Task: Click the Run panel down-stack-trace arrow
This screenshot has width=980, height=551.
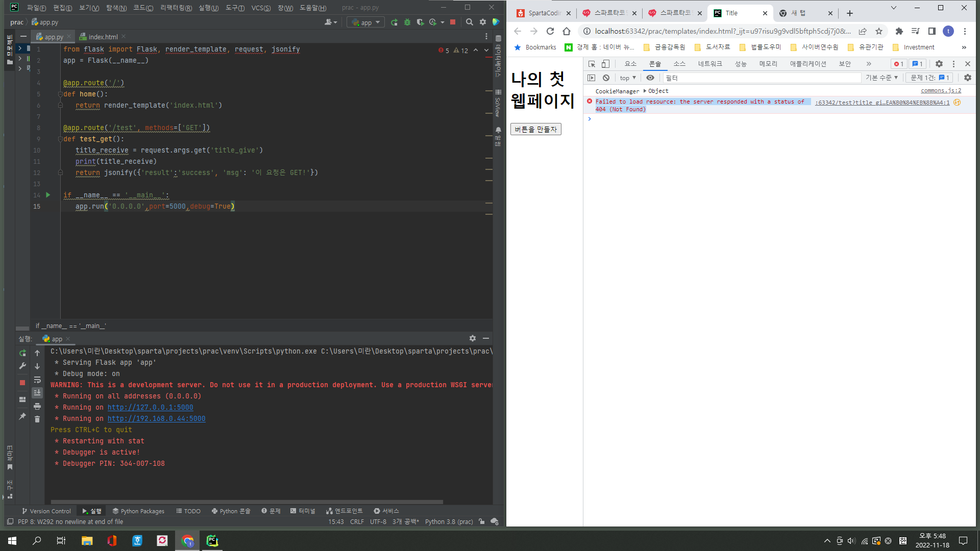Action: (37, 366)
